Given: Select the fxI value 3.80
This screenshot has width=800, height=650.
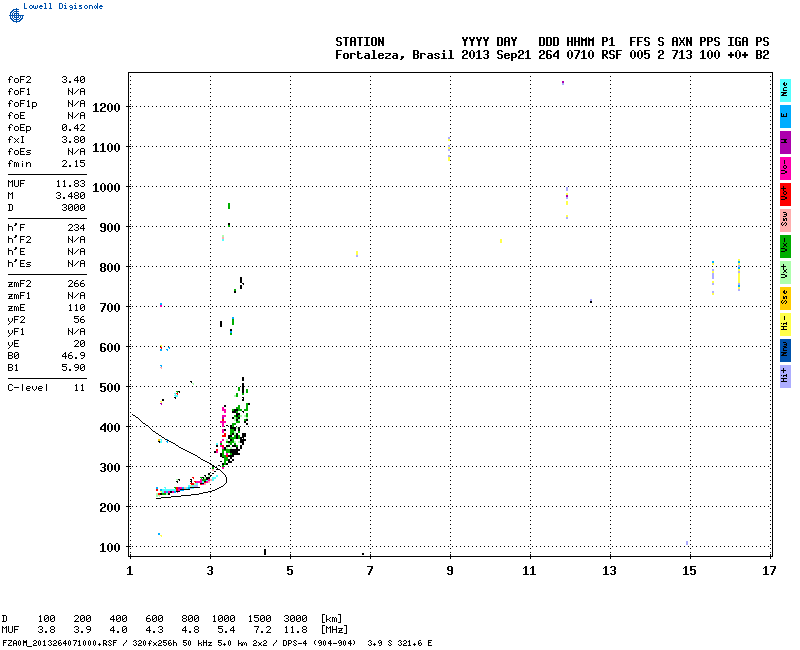Looking at the screenshot, I should tap(73, 140).
